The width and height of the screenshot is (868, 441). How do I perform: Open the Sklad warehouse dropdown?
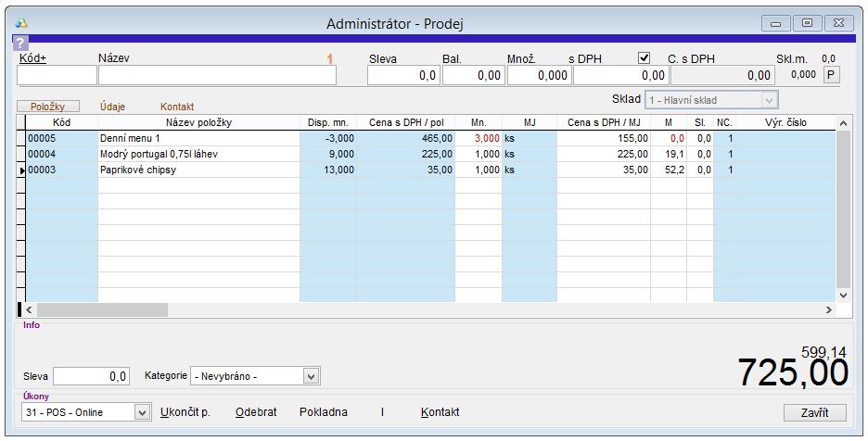click(x=768, y=100)
